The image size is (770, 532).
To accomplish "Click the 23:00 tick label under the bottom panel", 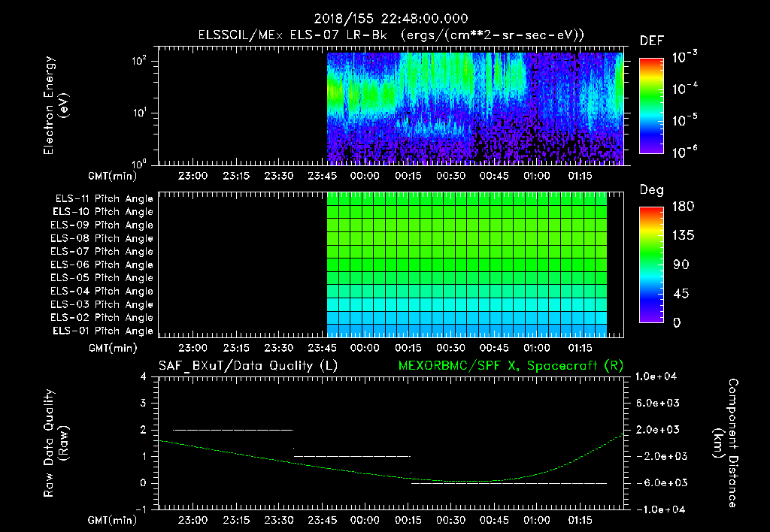I will (x=192, y=520).
